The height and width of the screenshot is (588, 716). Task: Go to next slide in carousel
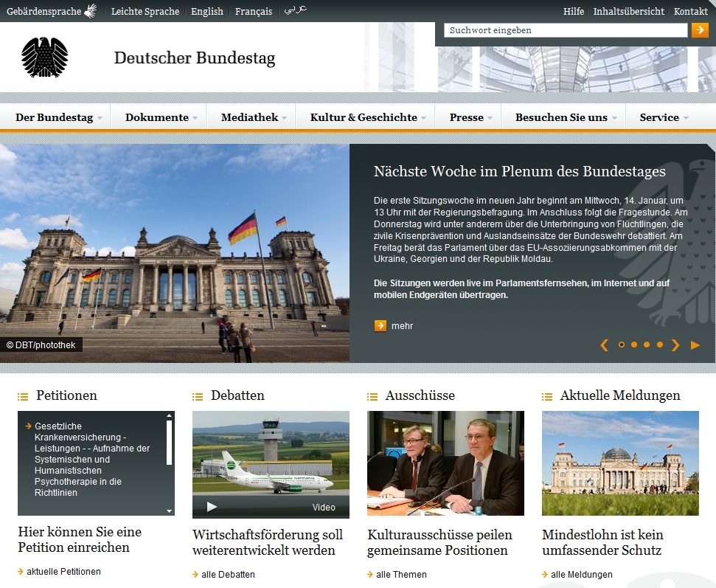[675, 345]
